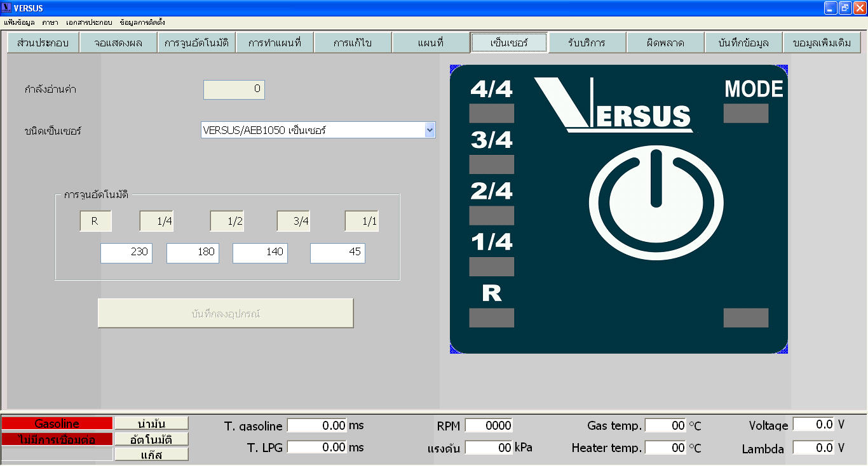Click the กำลังอ่านค่า reading value field
Screen dimensions: 868x466
point(234,90)
